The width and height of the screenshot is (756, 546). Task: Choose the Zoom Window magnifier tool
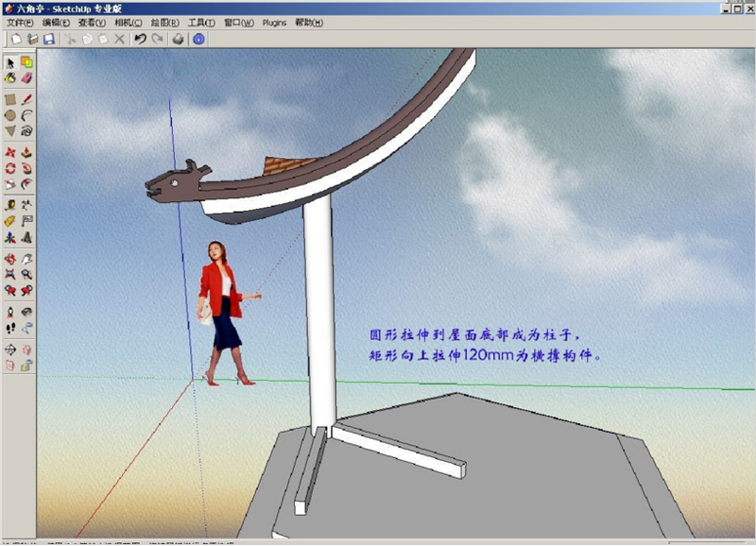(26, 274)
